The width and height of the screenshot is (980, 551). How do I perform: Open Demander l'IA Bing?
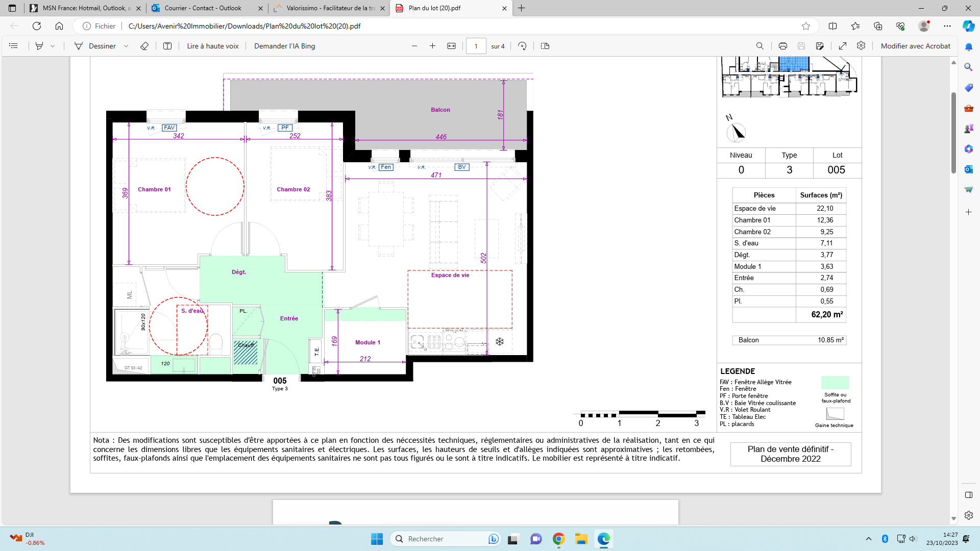284,46
